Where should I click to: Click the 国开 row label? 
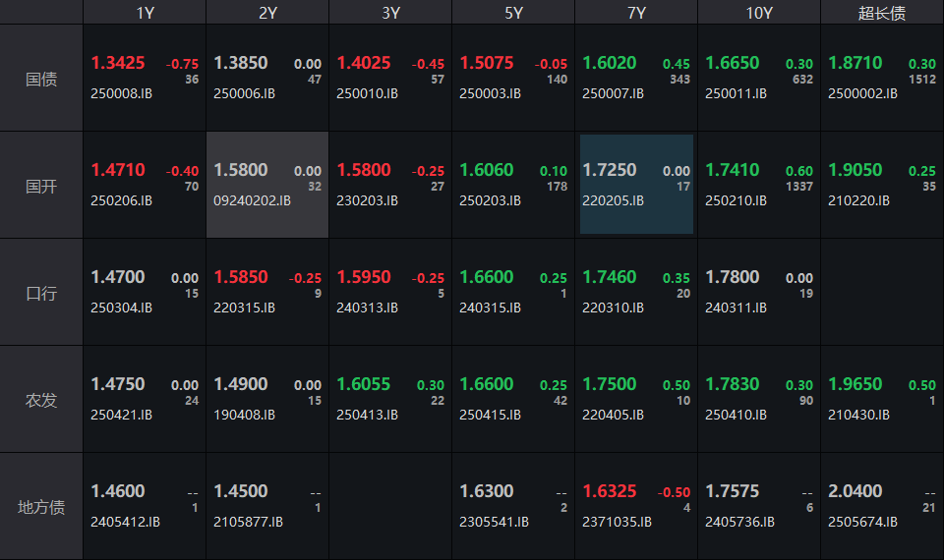pyautogui.click(x=41, y=187)
